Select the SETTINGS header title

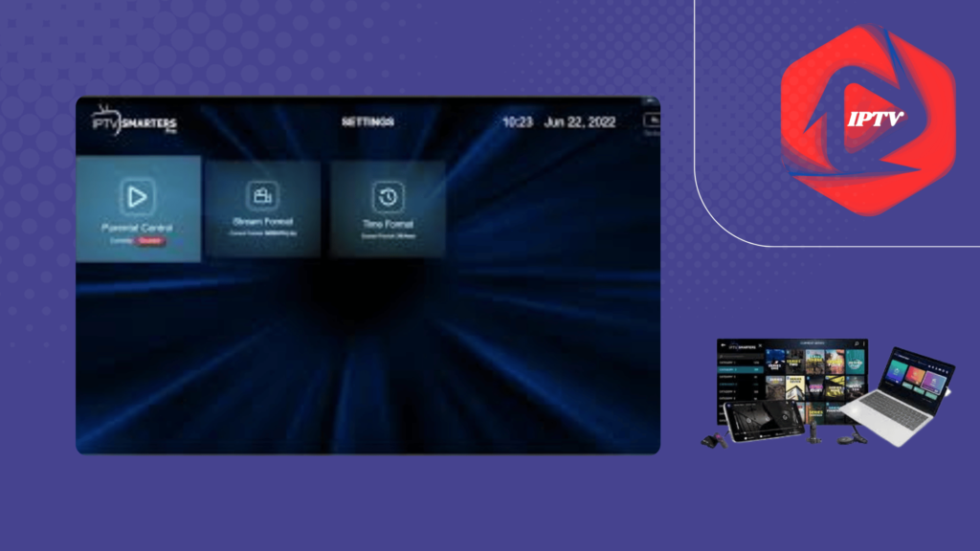tap(367, 119)
